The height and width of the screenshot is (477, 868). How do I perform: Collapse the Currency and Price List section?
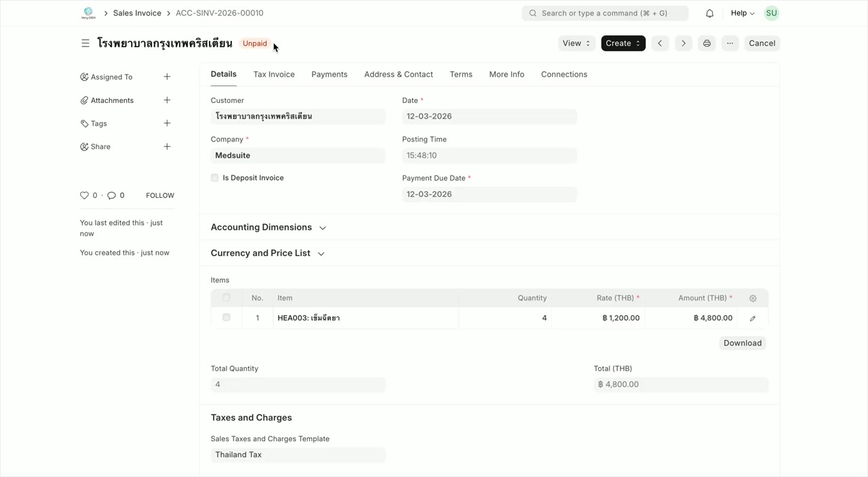tap(320, 253)
